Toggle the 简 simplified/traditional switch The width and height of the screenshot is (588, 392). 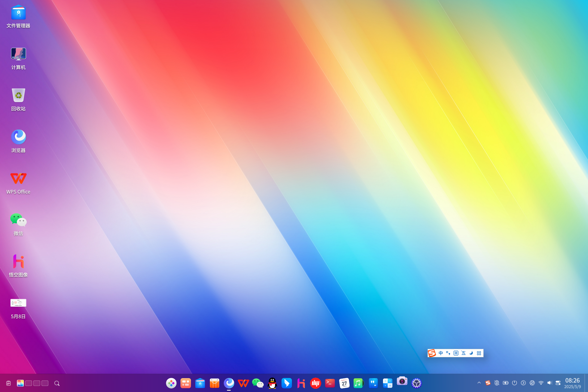[x=456, y=353]
